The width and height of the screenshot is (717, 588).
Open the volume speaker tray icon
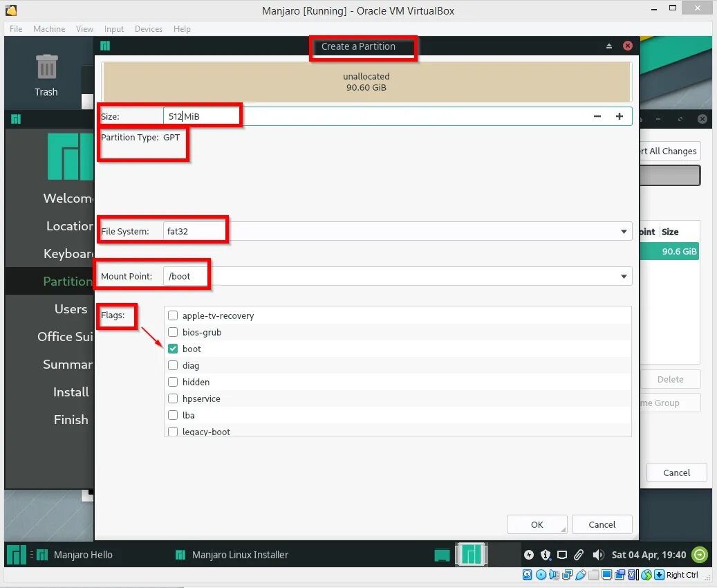click(x=597, y=555)
